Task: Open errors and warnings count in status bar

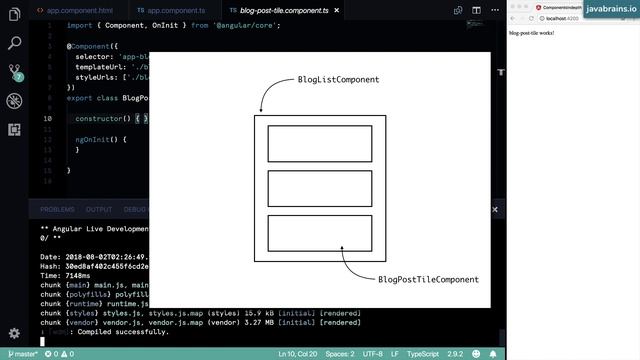Action: pyautogui.click(x=60, y=354)
